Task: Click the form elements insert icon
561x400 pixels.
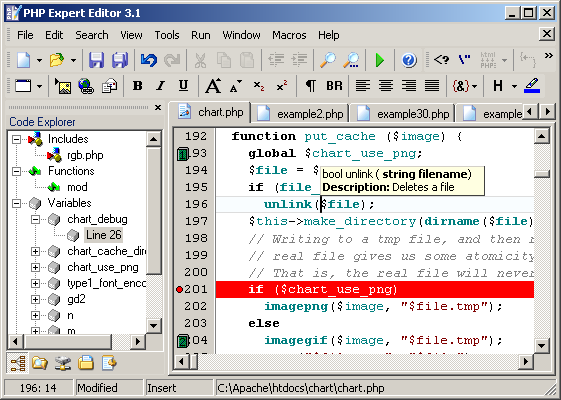Action: 109,86
